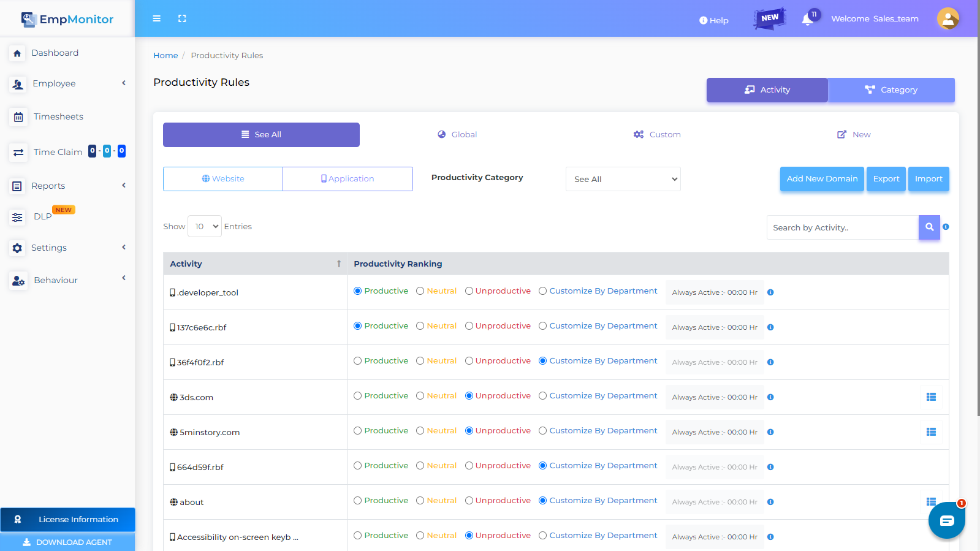This screenshot has height=551, width=980.
Task: Click info icon in 137c6e6c.rbf row
Action: coord(770,327)
